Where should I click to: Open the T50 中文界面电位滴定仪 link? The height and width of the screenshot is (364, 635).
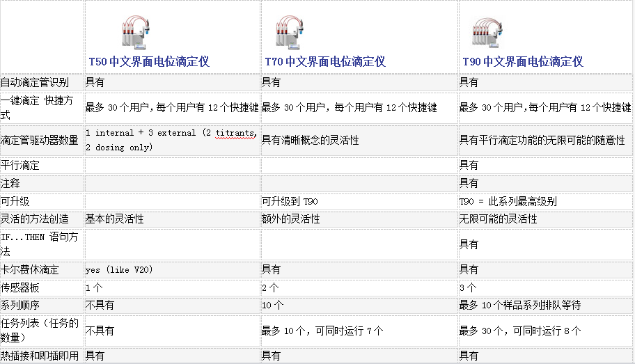point(149,62)
